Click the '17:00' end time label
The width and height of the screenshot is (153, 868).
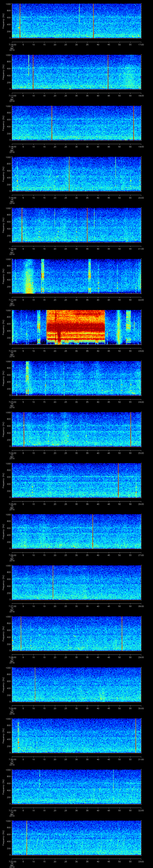pyautogui.click(x=141, y=44)
